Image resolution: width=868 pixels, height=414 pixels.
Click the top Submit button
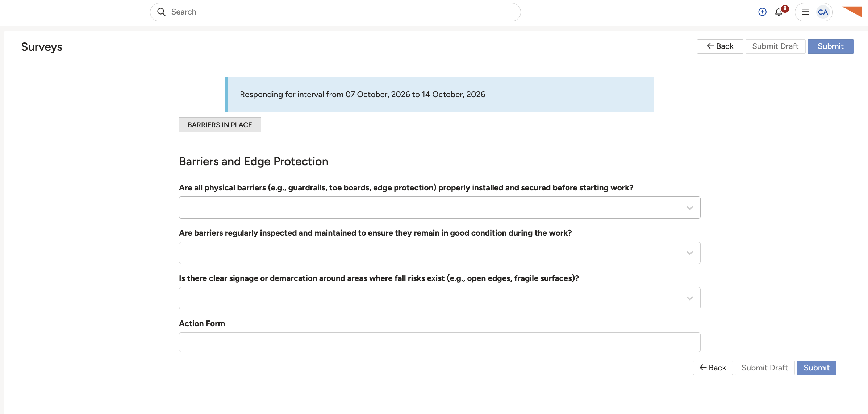[x=830, y=46]
